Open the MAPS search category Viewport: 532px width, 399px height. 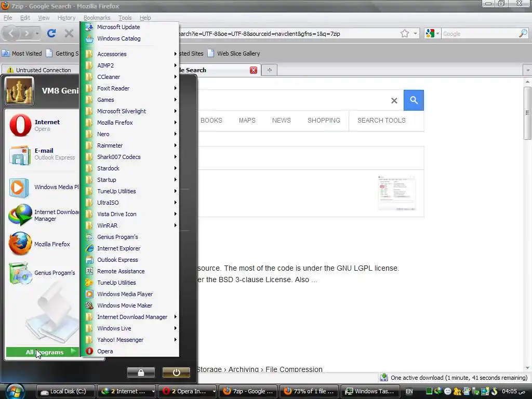[247, 121]
